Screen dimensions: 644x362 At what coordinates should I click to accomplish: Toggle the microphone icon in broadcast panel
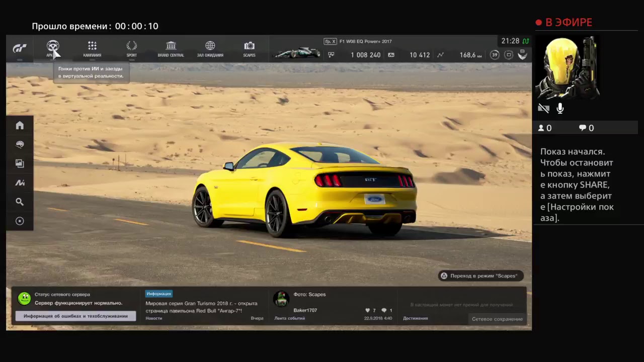(560, 108)
